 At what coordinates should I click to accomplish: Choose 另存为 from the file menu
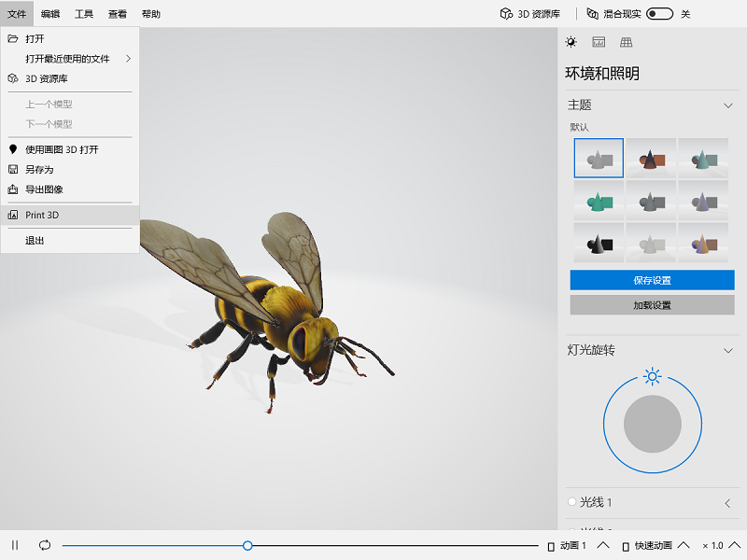click(x=70, y=170)
